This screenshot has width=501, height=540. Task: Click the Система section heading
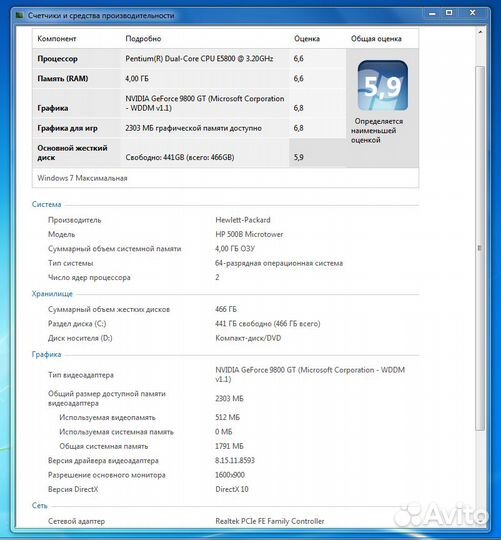point(46,204)
